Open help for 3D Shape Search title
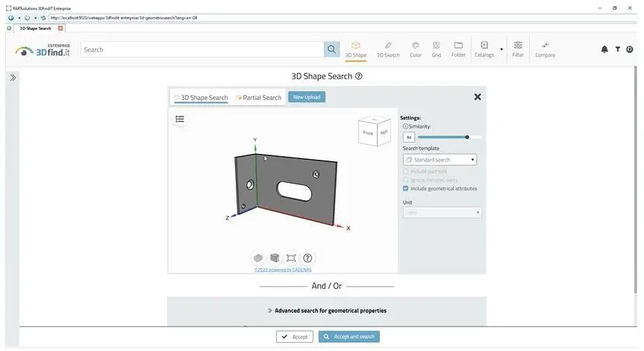 pyautogui.click(x=359, y=76)
